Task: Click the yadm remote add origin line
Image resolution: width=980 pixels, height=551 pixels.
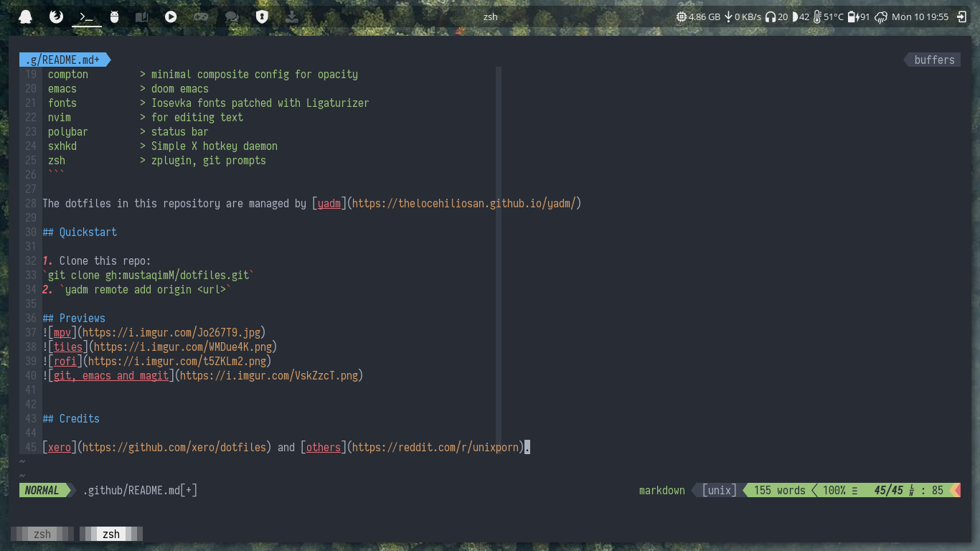Action: [x=146, y=290]
